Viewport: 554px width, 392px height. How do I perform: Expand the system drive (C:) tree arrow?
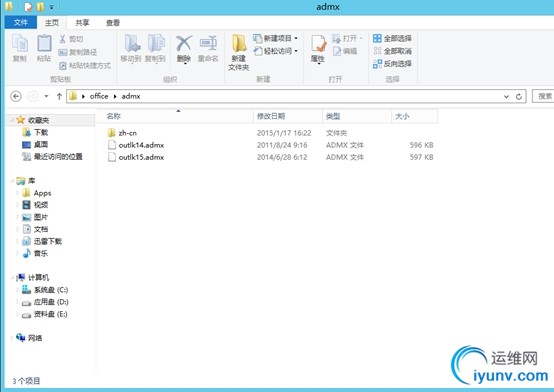[x=18, y=290]
